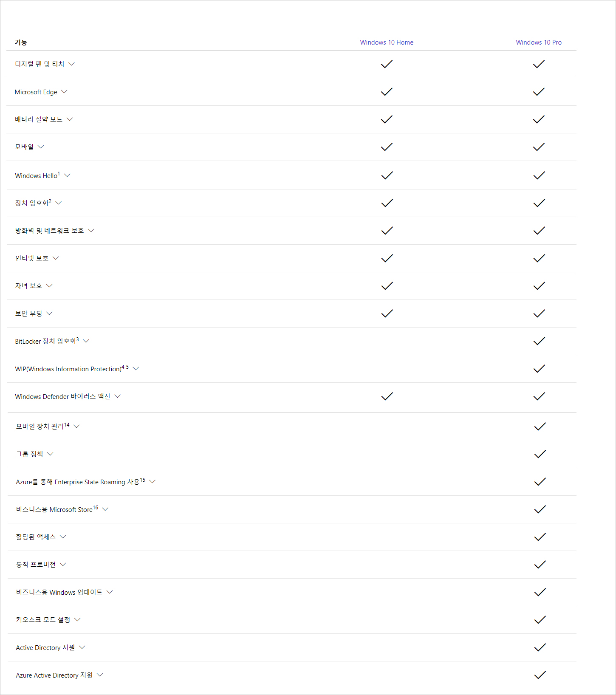616x695 pixels.
Task: Click the Pro checkmark for 모바일 장치 관리
Action: tap(540, 427)
